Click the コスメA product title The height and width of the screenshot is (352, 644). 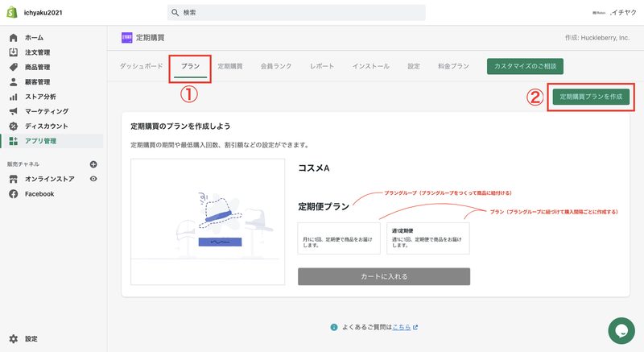pyautogui.click(x=314, y=168)
